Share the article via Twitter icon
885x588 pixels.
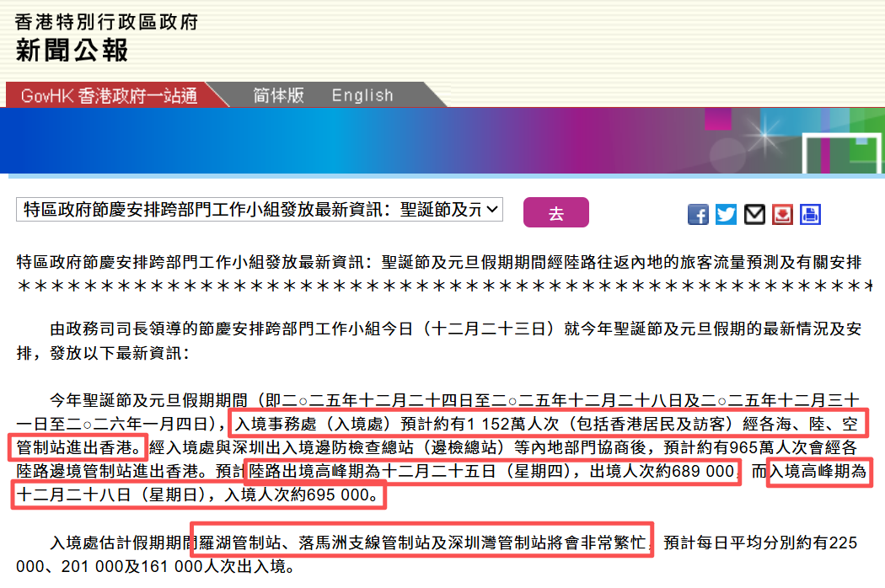(726, 215)
